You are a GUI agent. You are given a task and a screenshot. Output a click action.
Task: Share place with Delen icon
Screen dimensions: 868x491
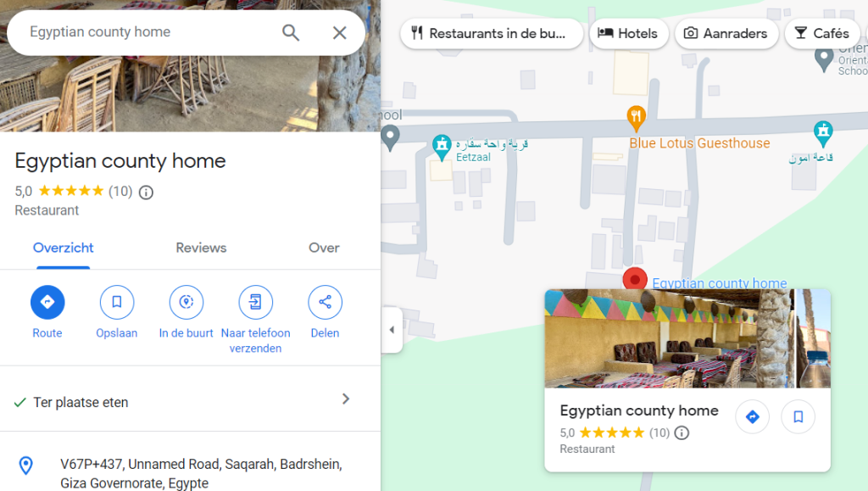point(325,302)
